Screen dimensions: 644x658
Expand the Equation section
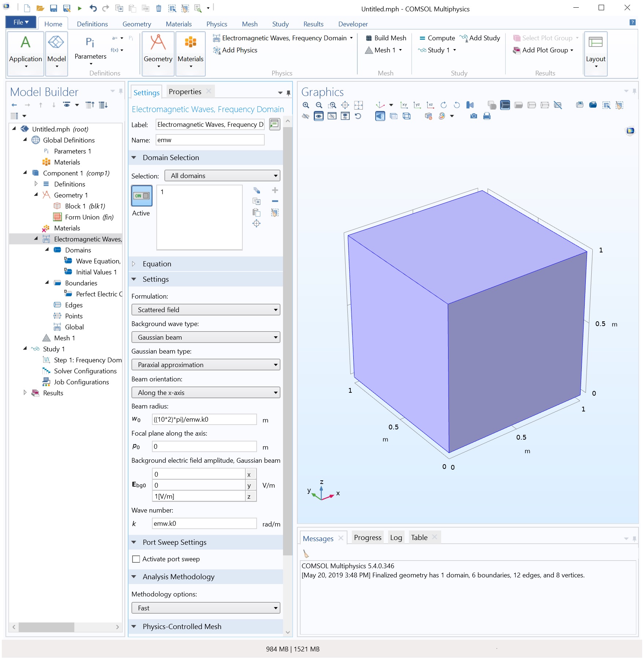tap(157, 264)
